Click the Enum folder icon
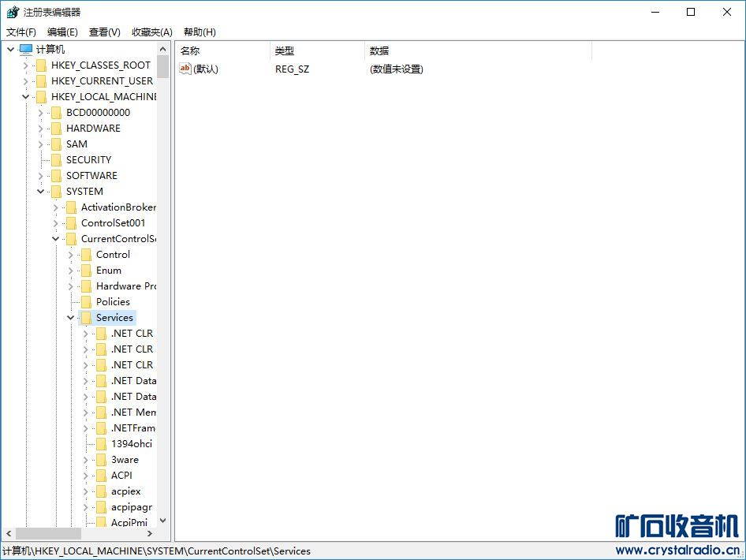The width and height of the screenshot is (746, 560). pos(86,271)
